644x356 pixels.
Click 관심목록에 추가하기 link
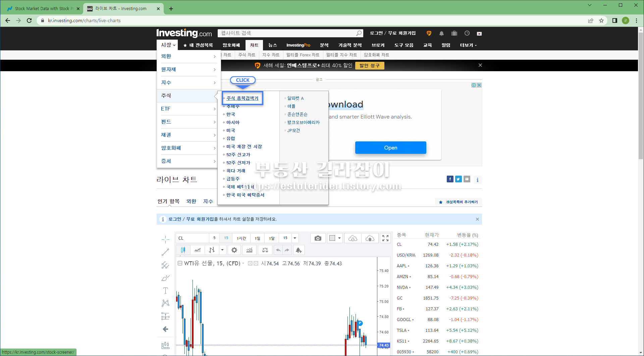[459, 202]
